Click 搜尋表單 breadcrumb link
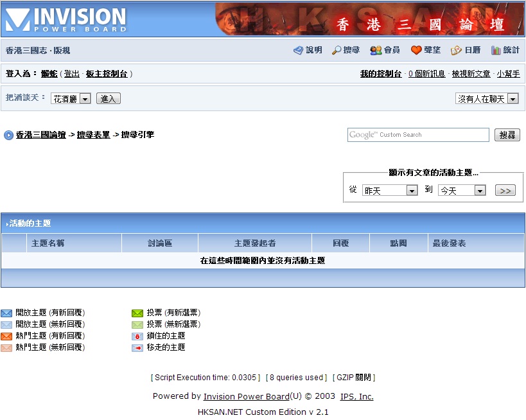The width and height of the screenshot is (526, 420). coord(94,135)
